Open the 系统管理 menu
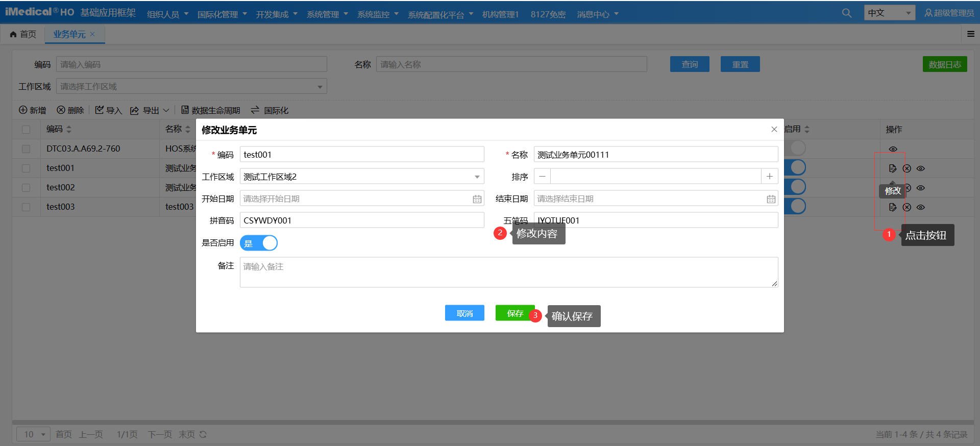 [x=327, y=14]
